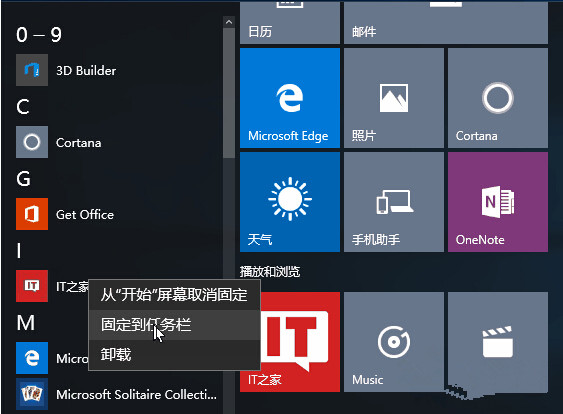Click the 3D Builder text label
Image resolution: width=563 pixels, height=414 pixels.
[86, 70]
